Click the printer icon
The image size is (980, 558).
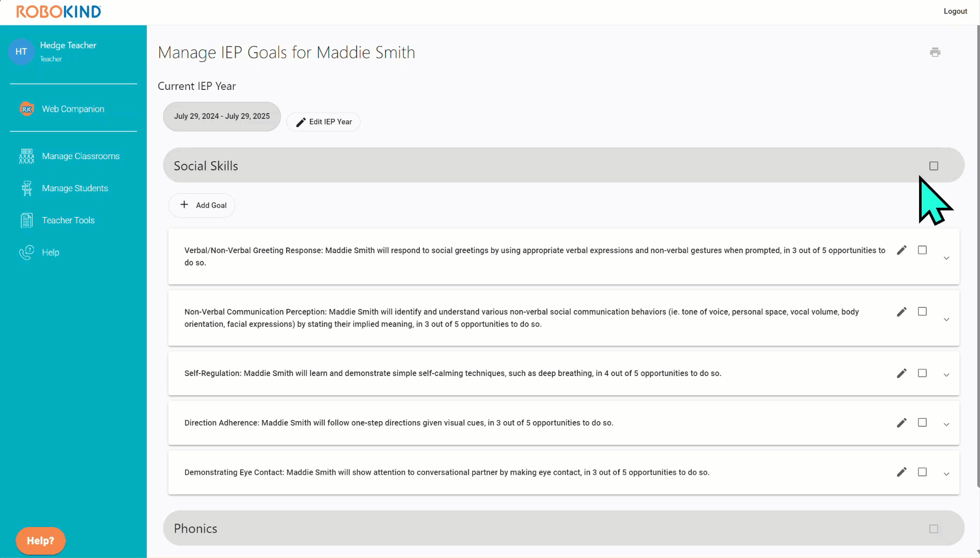tap(935, 52)
